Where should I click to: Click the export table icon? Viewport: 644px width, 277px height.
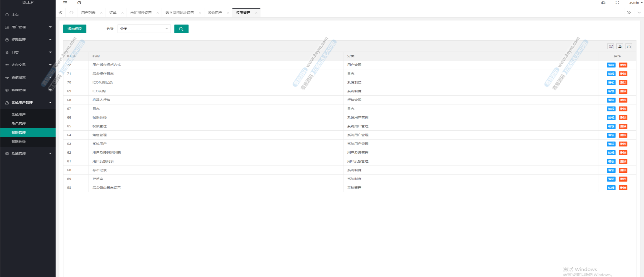click(620, 46)
